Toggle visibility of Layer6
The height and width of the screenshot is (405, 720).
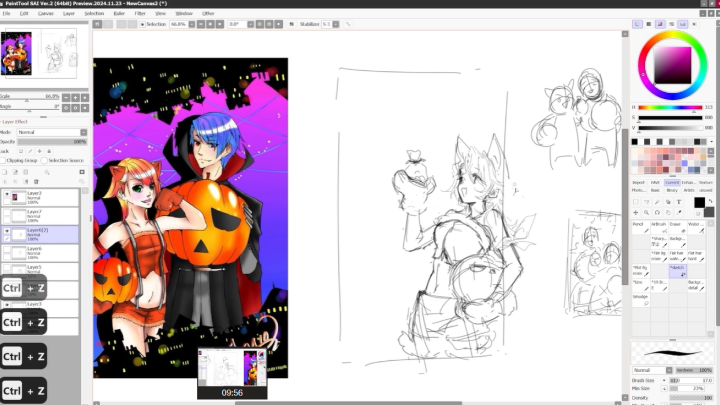pyautogui.click(x=6, y=250)
